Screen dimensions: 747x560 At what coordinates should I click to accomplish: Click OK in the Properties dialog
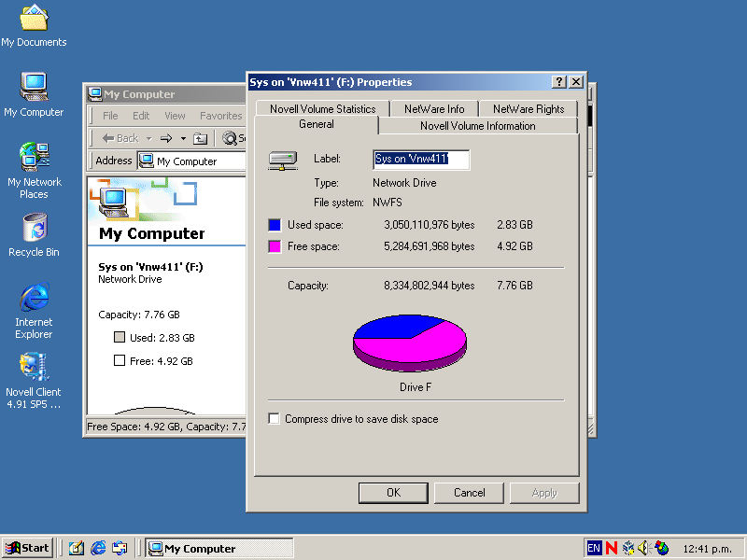[x=393, y=493]
